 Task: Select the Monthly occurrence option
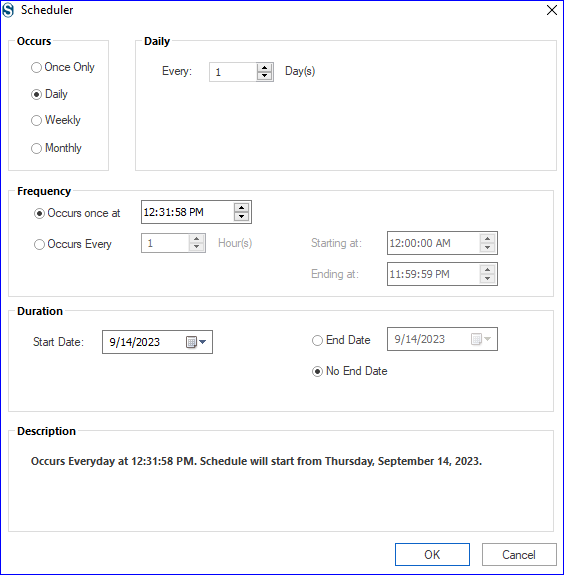[x=56, y=148]
